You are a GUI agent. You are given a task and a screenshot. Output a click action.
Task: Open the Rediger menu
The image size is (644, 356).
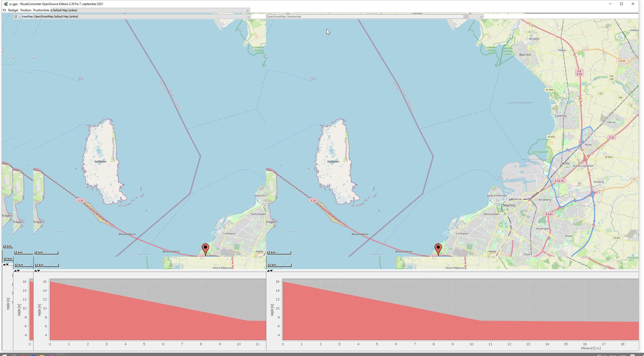pos(13,10)
